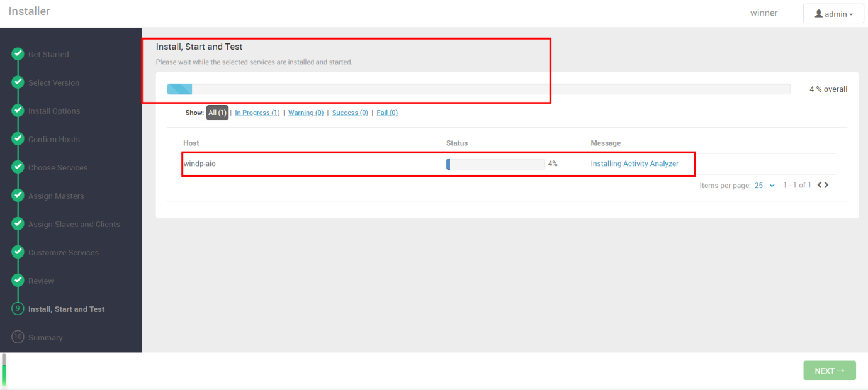868x390 pixels.
Task: Filter hosts by Warning (0)
Action: [x=306, y=113]
